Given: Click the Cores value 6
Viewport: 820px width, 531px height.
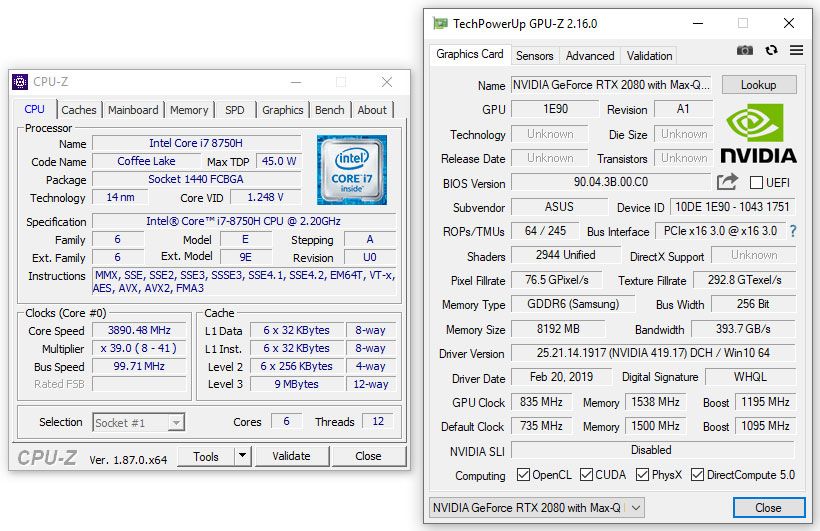Looking at the screenshot, I should (287, 421).
